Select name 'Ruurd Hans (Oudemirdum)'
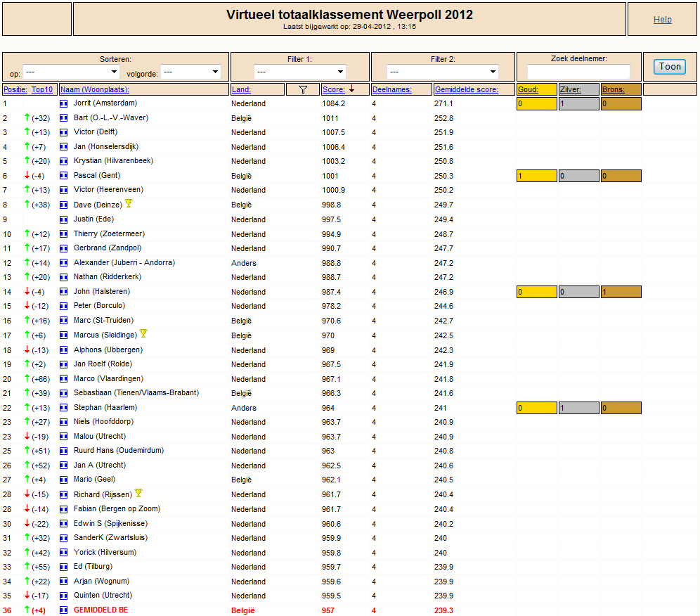 119,451
